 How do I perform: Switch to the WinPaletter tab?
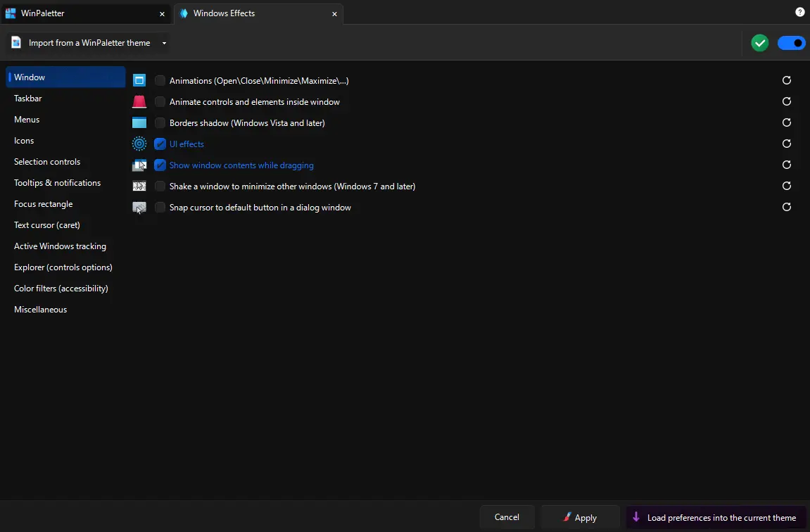86,13
